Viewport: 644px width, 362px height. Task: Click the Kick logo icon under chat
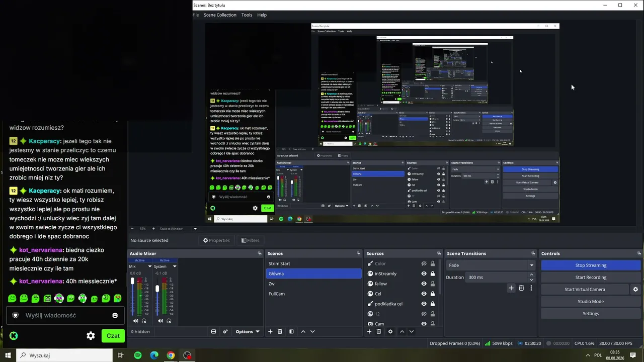click(x=14, y=336)
